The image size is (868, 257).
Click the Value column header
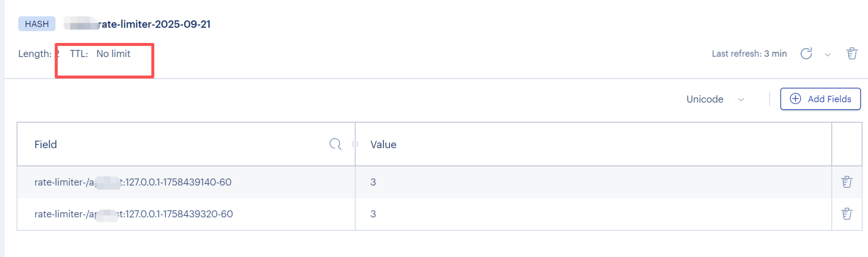[x=383, y=144]
